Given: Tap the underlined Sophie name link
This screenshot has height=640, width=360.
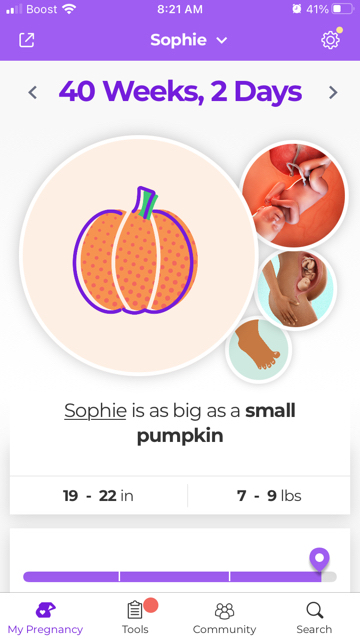Looking at the screenshot, I should point(95,410).
